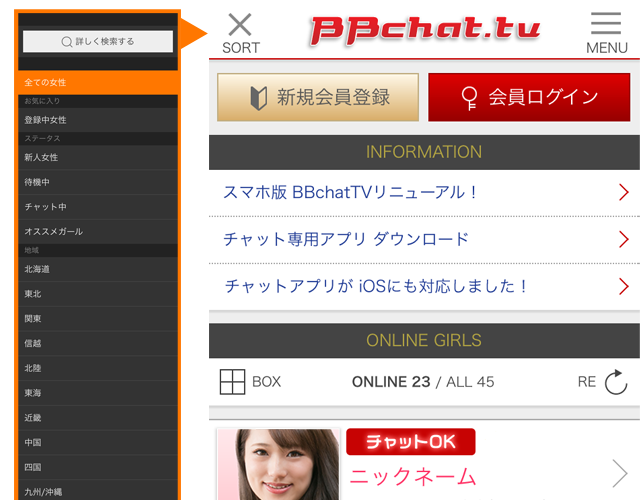640x500 pixels.
Task: Click the ONLINE 23 / ALL 45 counter
Action: pos(423,382)
